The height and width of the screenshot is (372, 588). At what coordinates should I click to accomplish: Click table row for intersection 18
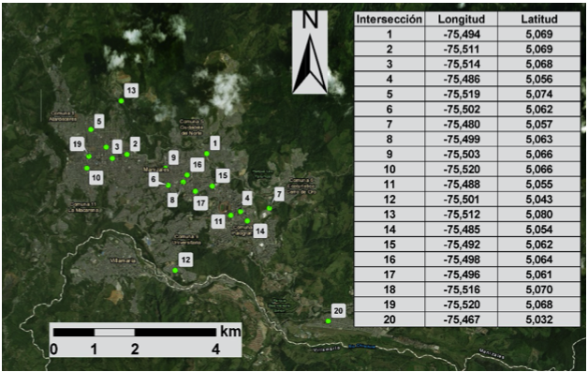[x=467, y=290]
